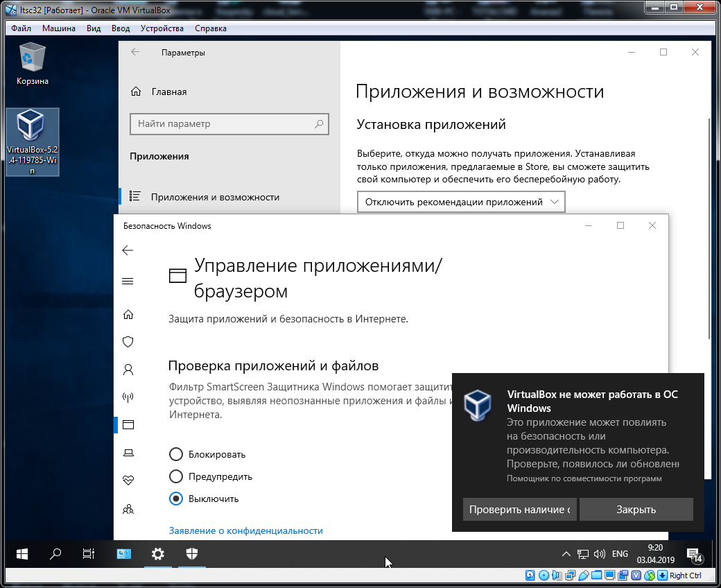The height and width of the screenshot is (588, 721).
Task: Click VirtualBox audio indicator in status bar
Action: [x=557, y=575]
